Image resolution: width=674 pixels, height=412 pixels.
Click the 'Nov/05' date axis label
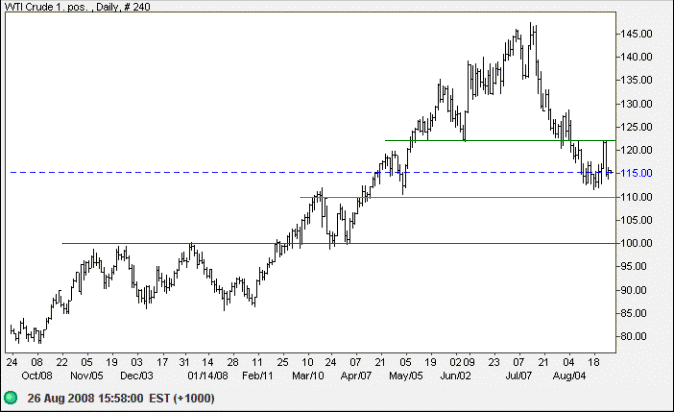[87, 376]
